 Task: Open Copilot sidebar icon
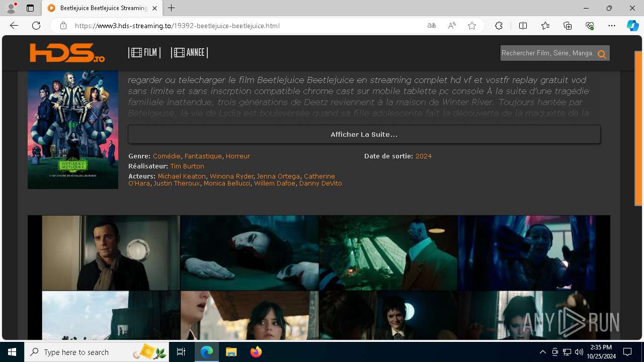(x=632, y=26)
